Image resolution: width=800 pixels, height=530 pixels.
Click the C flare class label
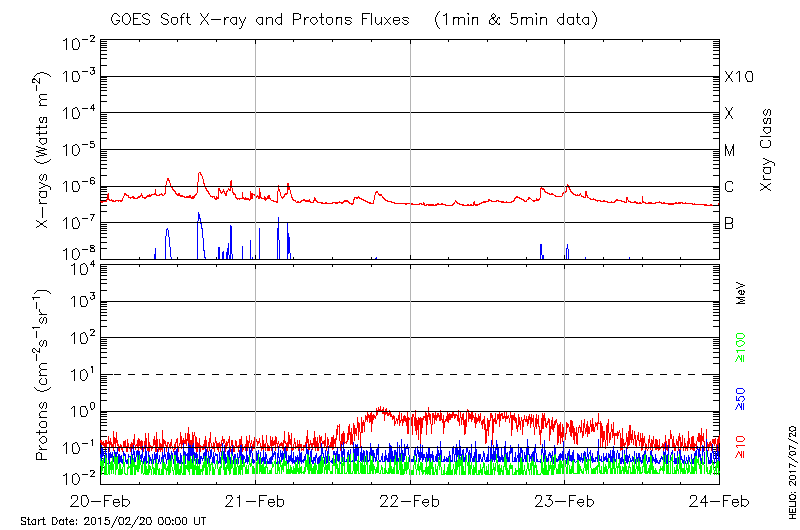tap(729, 187)
